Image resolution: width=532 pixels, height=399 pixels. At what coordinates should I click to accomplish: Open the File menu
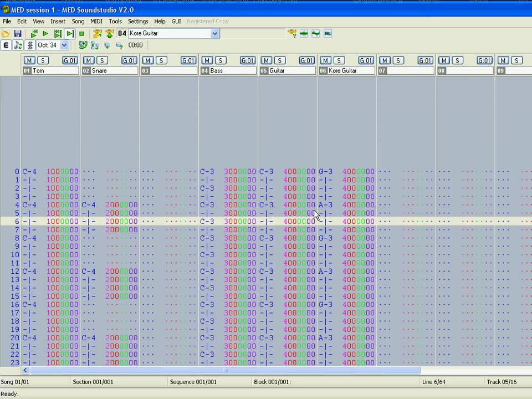[x=7, y=22]
